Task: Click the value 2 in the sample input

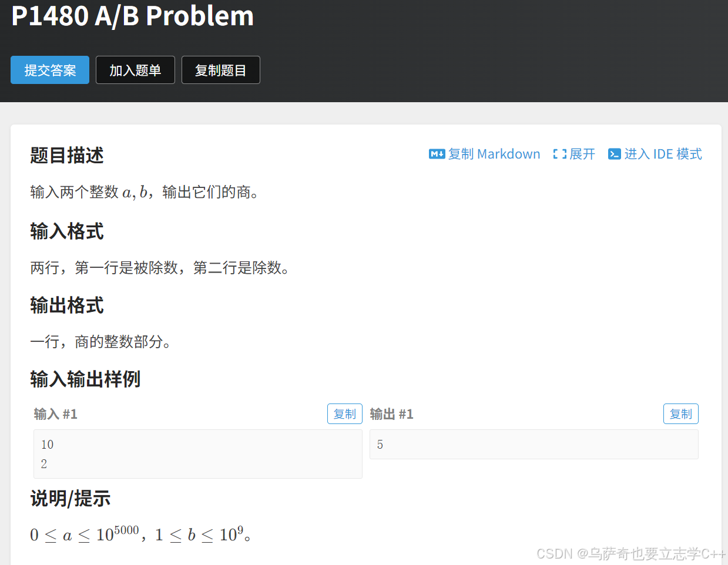Action: point(44,464)
